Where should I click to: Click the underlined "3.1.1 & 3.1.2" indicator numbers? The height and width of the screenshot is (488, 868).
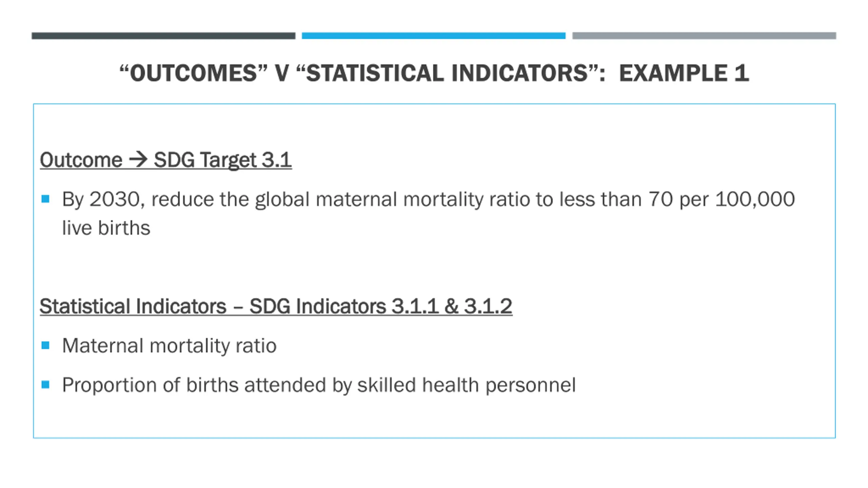452,306
